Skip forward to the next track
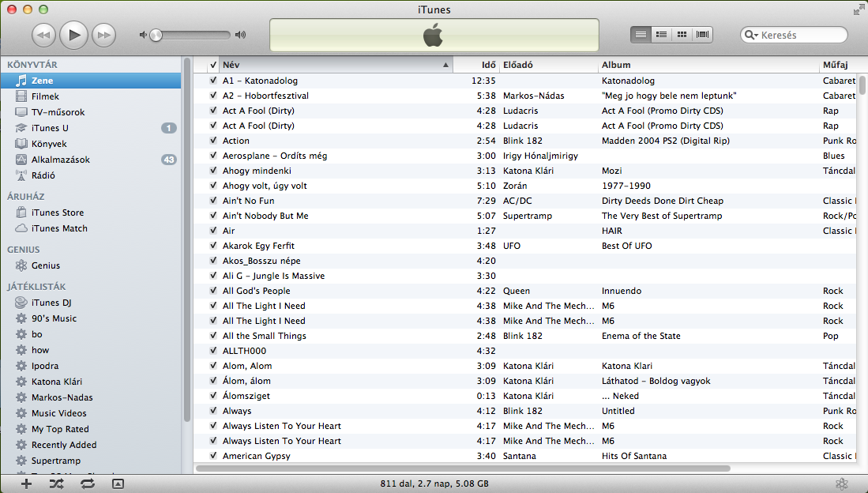This screenshot has width=868, height=493. [103, 35]
